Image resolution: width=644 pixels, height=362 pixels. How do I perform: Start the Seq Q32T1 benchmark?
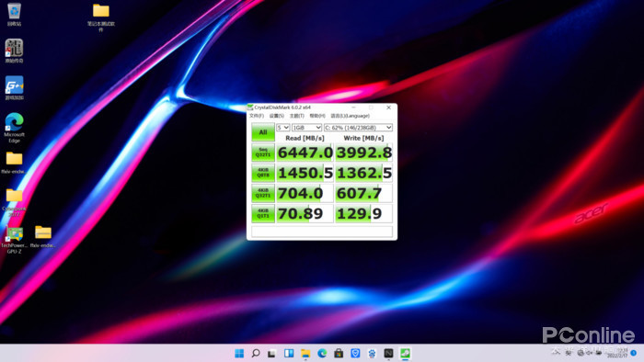tap(263, 153)
